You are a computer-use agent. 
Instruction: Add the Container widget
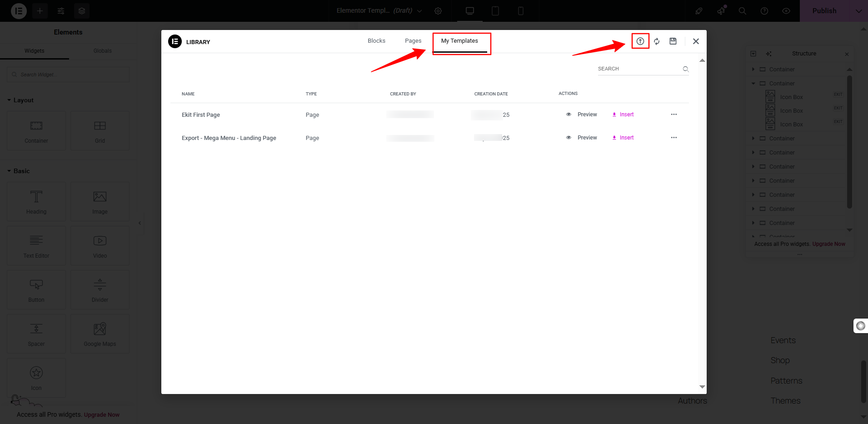tap(36, 131)
